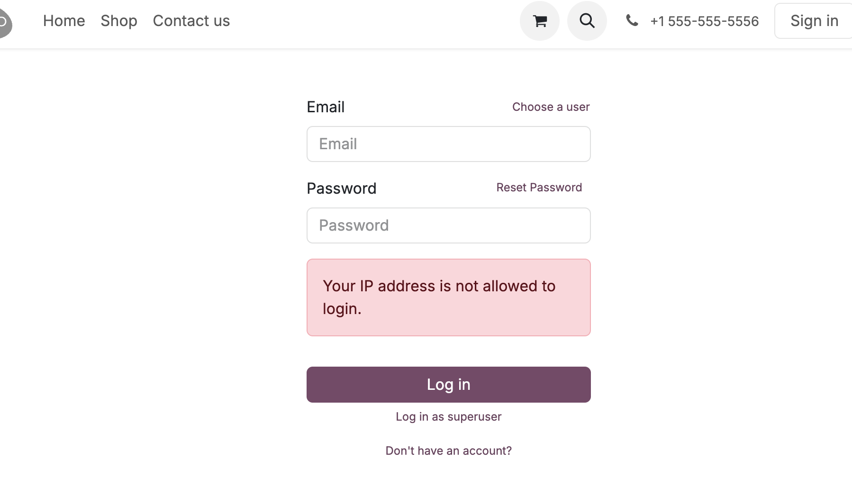Click the search magnifier icon

pyautogui.click(x=587, y=21)
